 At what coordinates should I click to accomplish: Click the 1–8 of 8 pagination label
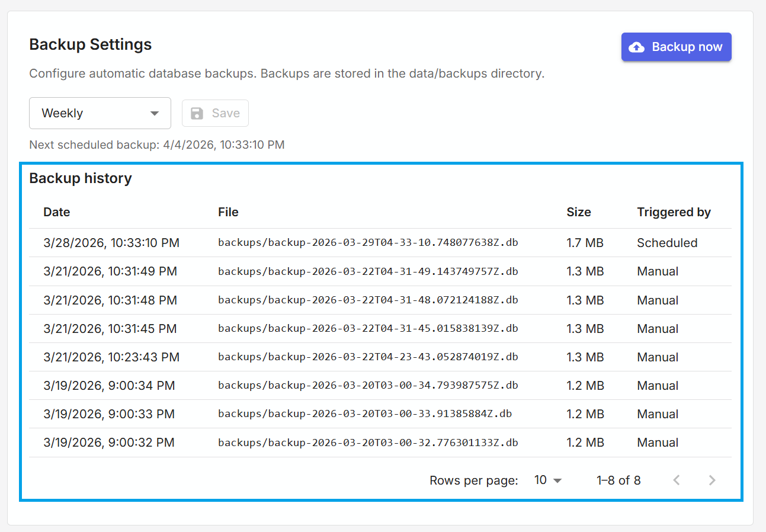[618, 480]
